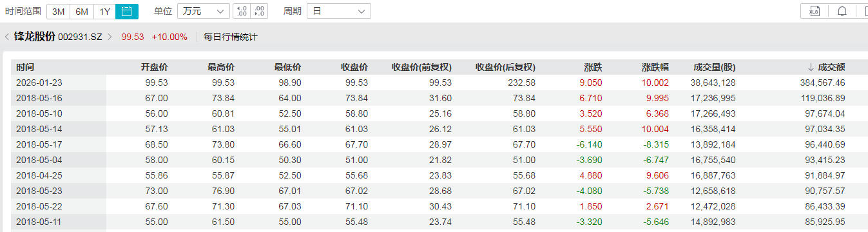Click header price 99.53 in red
Viewport: 868px width, 232px height.
(132, 37)
